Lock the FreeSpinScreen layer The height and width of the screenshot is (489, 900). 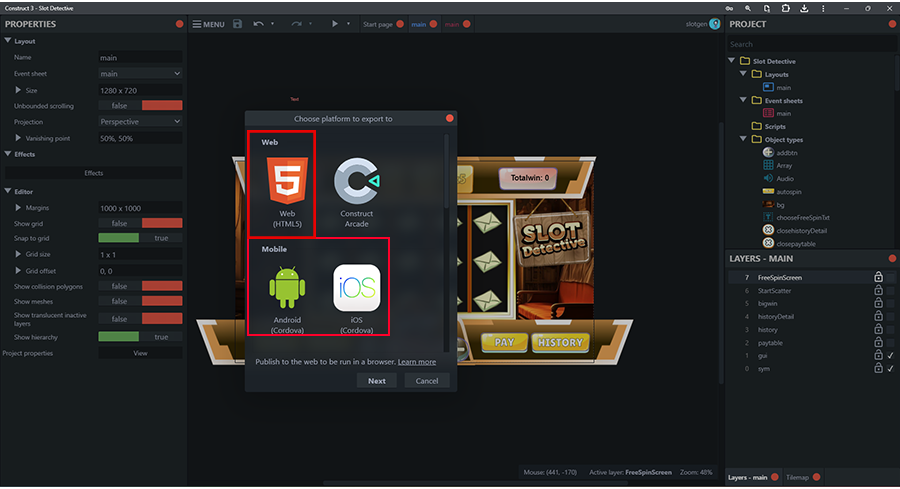click(x=878, y=277)
